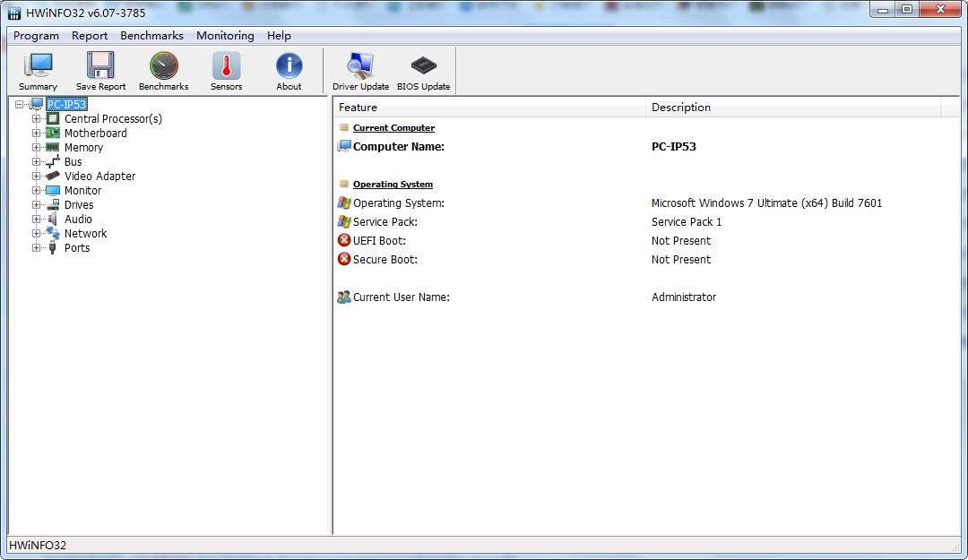Click the window resize grip in status bar
Image resolution: width=968 pixels, height=560 pixels.
coord(957,547)
